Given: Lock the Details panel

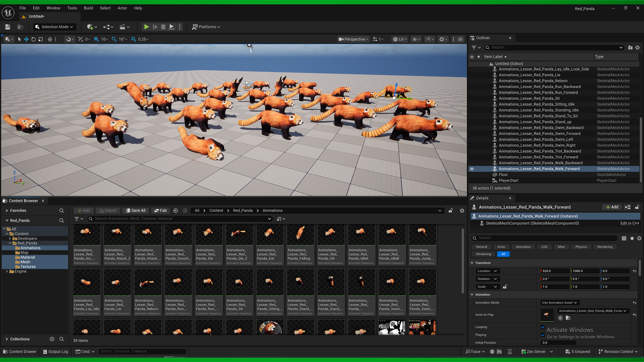Looking at the screenshot, I should (x=637, y=207).
